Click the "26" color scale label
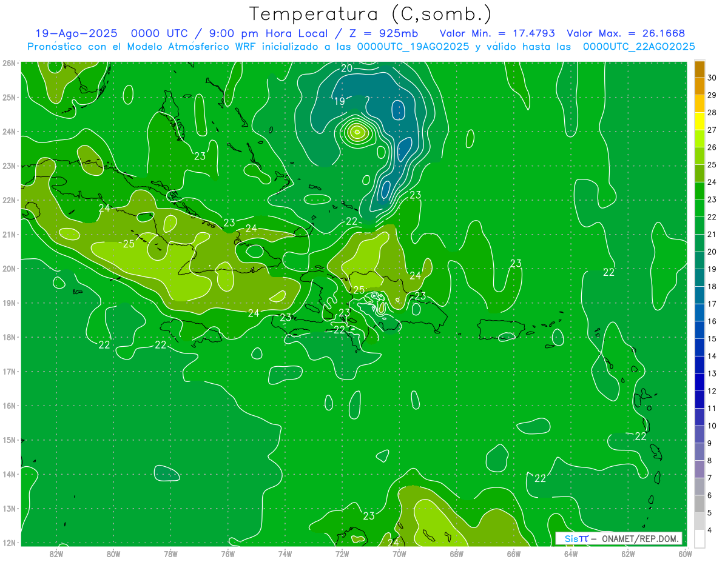This screenshot has width=728, height=562. pyautogui.click(x=712, y=147)
